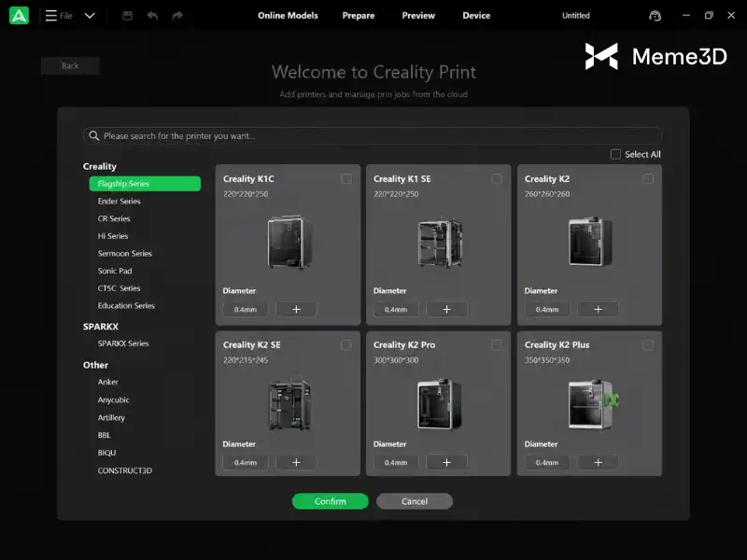Switch to Device tab
747x560 pixels.
click(476, 15)
